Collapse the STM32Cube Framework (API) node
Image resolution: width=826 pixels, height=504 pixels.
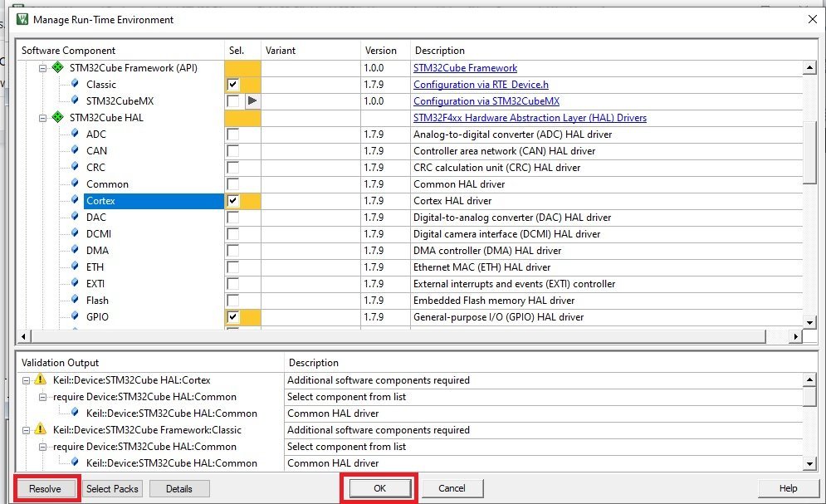coord(42,68)
